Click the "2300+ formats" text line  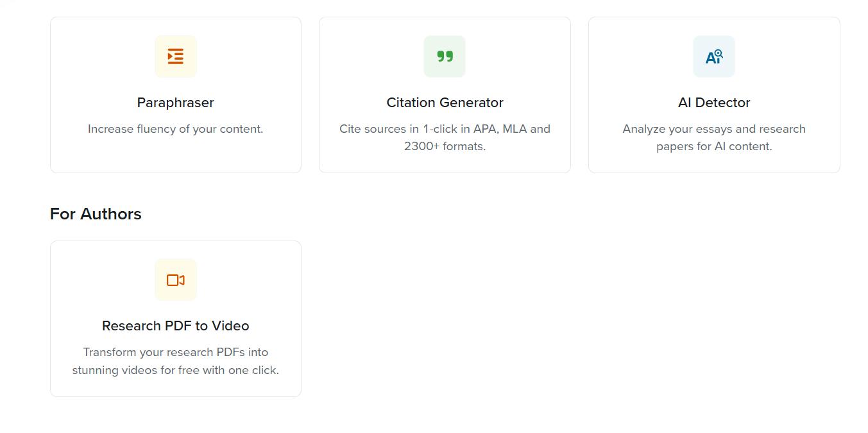pyautogui.click(x=445, y=146)
